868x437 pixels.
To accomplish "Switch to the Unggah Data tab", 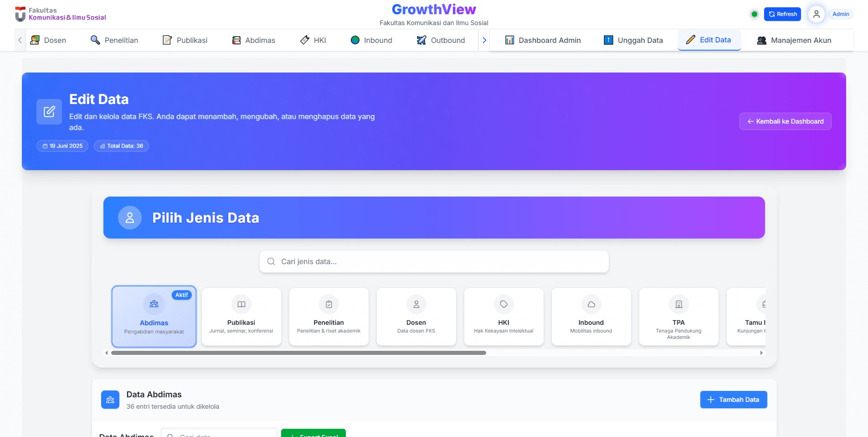I will pyautogui.click(x=633, y=40).
